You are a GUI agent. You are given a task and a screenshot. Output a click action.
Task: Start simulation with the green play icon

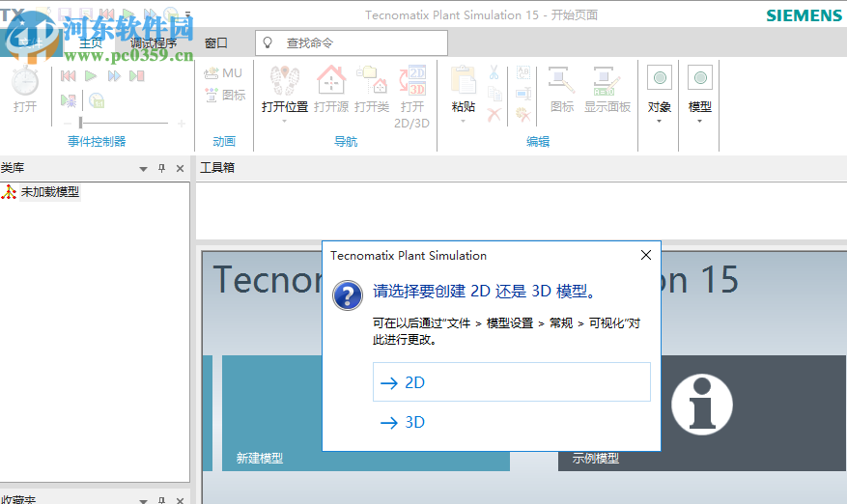(91, 76)
